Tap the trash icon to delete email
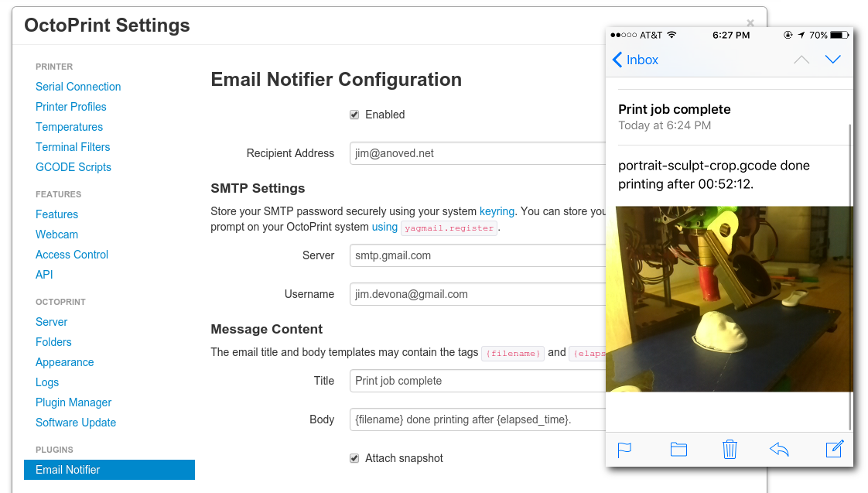Image resolution: width=868 pixels, height=493 pixels. tap(730, 449)
